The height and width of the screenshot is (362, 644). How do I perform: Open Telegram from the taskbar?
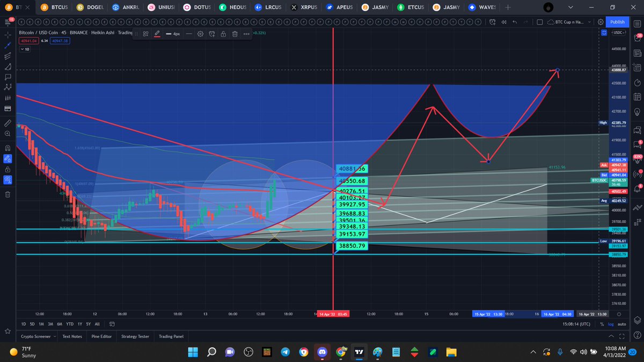tap(285, 352)
